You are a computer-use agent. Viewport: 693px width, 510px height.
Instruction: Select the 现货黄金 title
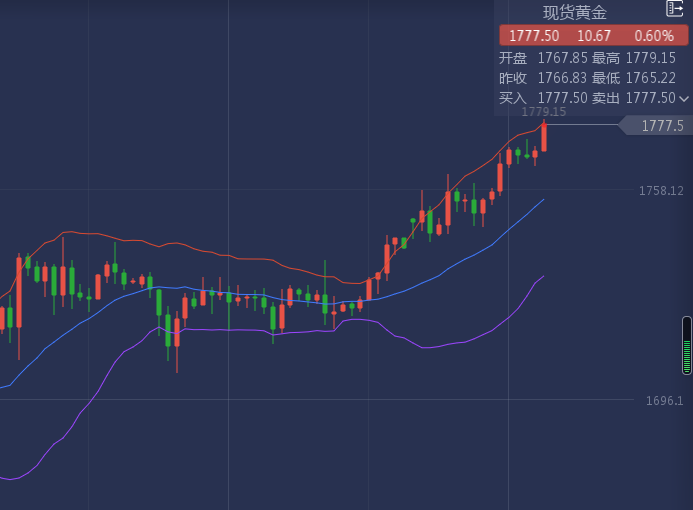point(575,12)
